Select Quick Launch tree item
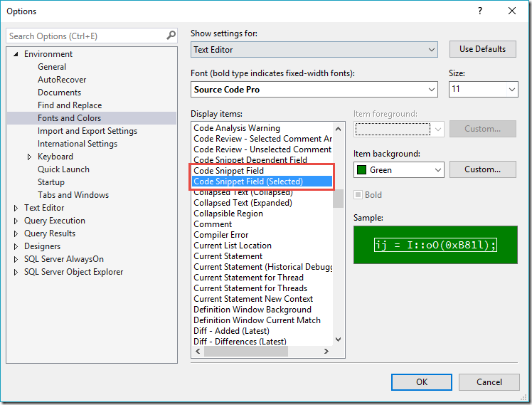 (63, 169)
